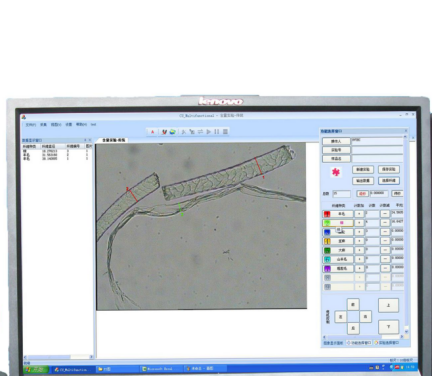432x376 pixels.
Task: Click the 操作人 operator button
Action: coord(336,141)
